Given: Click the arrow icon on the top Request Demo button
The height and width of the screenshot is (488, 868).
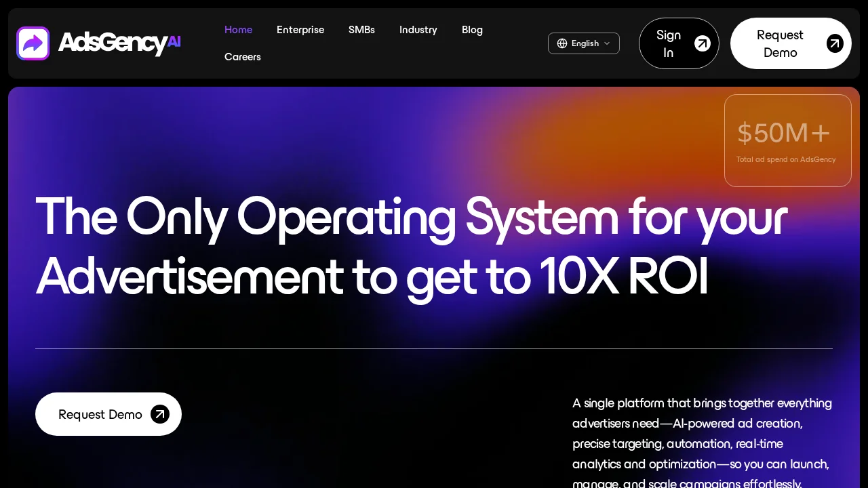Looking at the screenshot, I should click(x=835, y=43).
